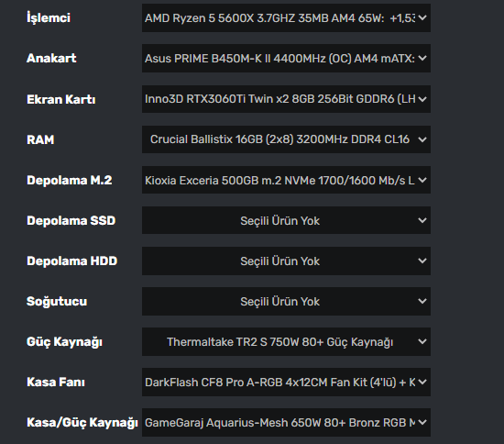Expand the Depolama M.2 dropdown
The height and width of the screenshot is (444, 504).
286,180
